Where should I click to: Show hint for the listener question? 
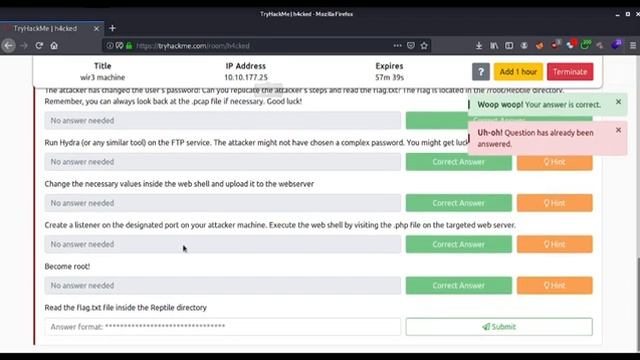click(x=555, y=244)
